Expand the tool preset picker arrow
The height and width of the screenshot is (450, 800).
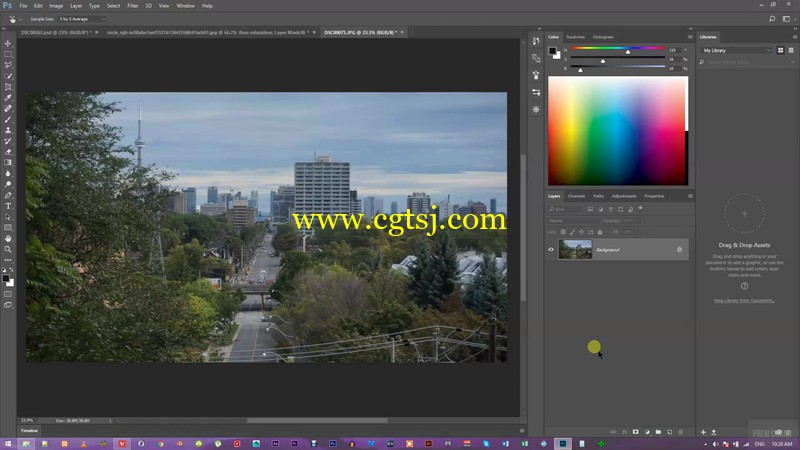point(20,19)
